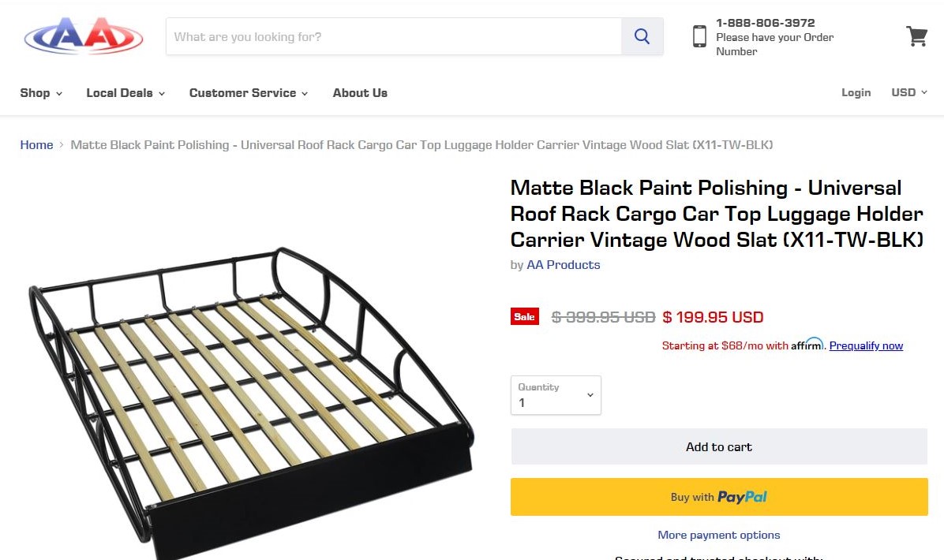The width and height of the screenshot is (944, 560).
Task: Open More payment options link
Action: [x=718, y=535]
